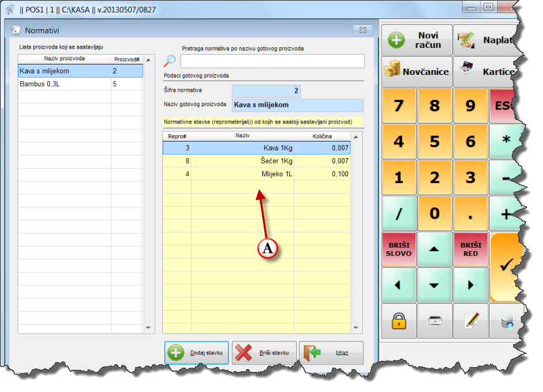
Task: Select Bambus 0,3L in product list
Action: (x=64, y=84)
